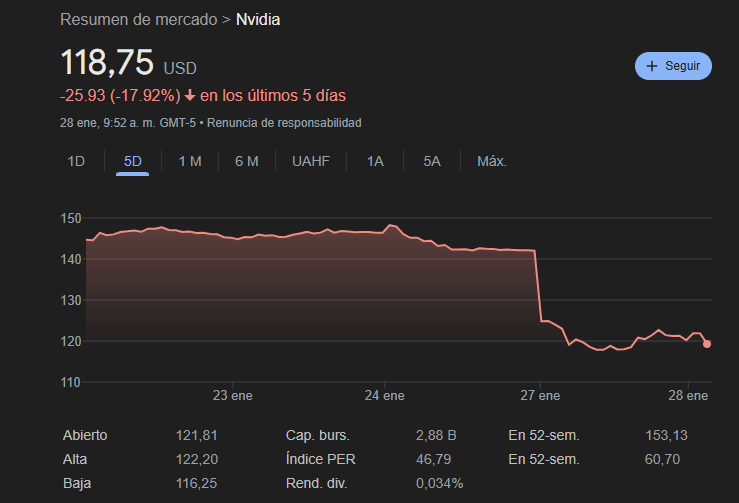Click the Rend. div. value 0,034%
This screenshot has height=503, width=739.
(x=439, y=483)
